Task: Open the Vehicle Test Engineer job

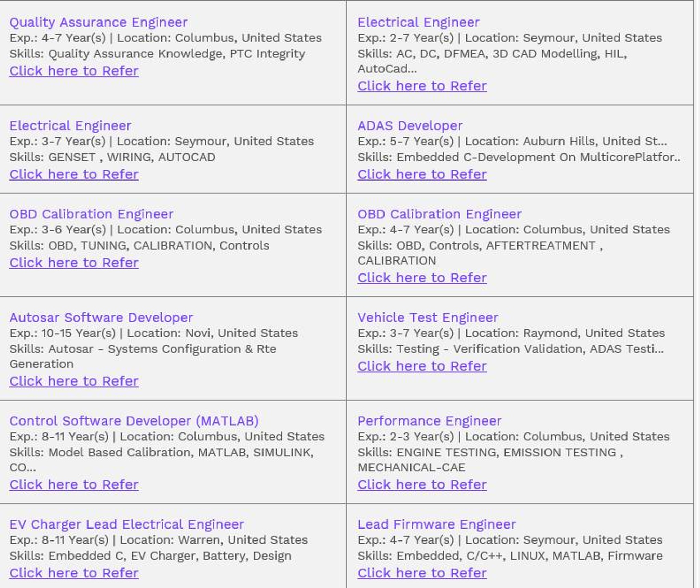Action: pos(428,318)
